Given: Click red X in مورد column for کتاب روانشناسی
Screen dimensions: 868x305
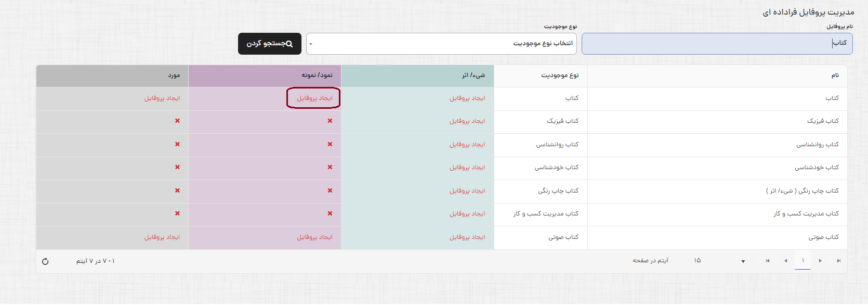Looking at the screenshot, I should click(x=177, y=144).
